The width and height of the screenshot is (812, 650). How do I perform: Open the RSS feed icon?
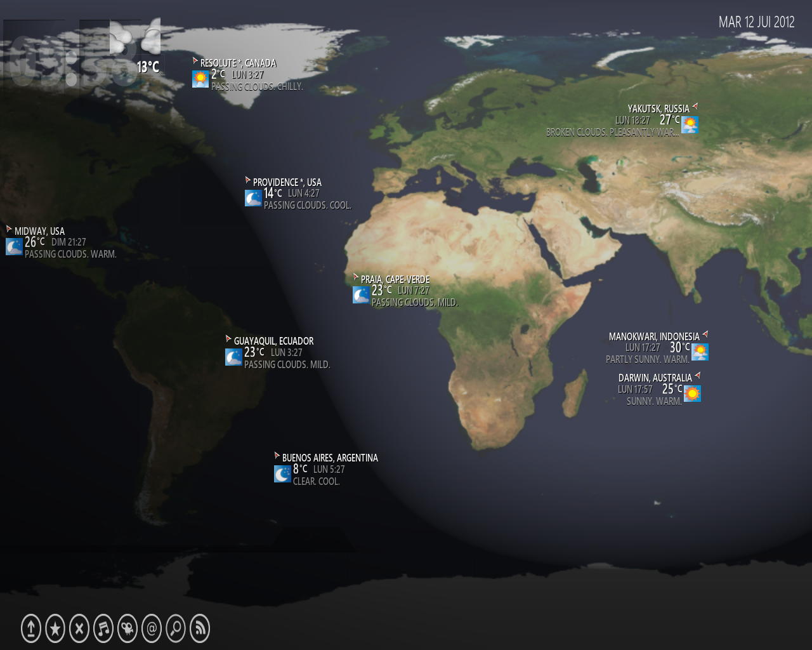point(200,628)
